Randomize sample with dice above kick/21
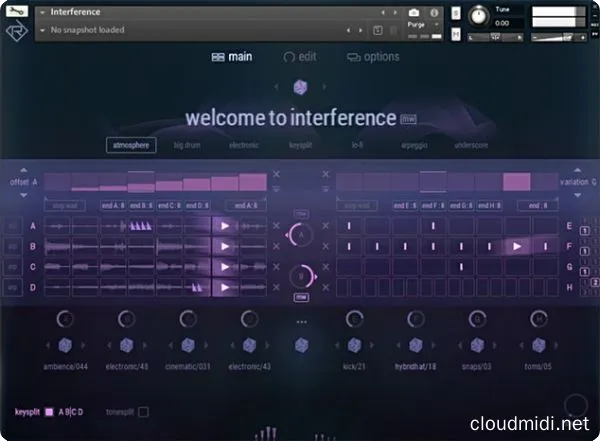The image size is (600, 441). 354,345
